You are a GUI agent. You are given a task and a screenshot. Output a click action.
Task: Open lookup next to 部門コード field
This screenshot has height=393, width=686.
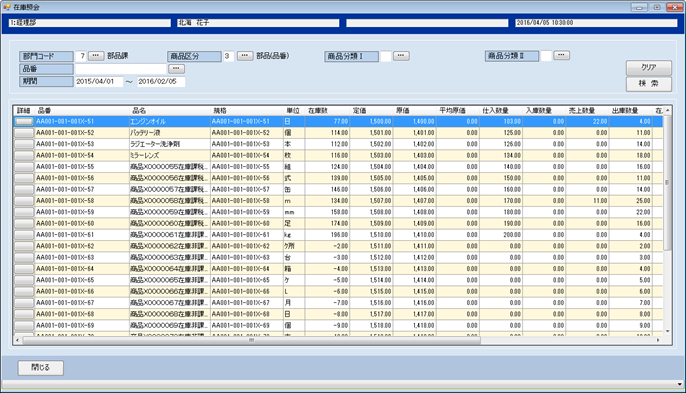[96, 56]
